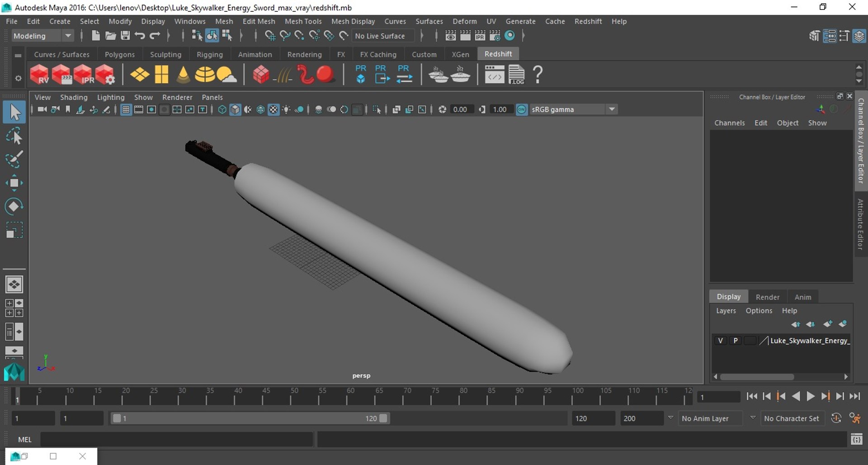Choose the Rotate tool
868x465 pixels.
[x=14, y=206]
